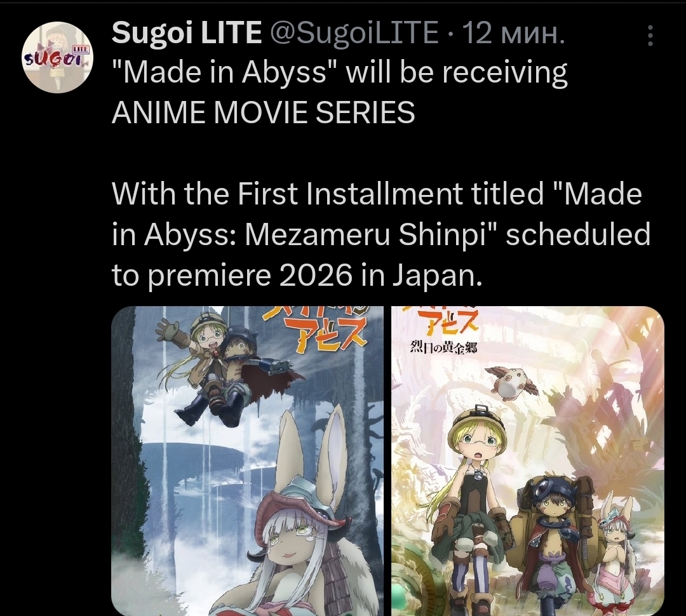Open the left poster with large Nanachi

click(247, 460)
